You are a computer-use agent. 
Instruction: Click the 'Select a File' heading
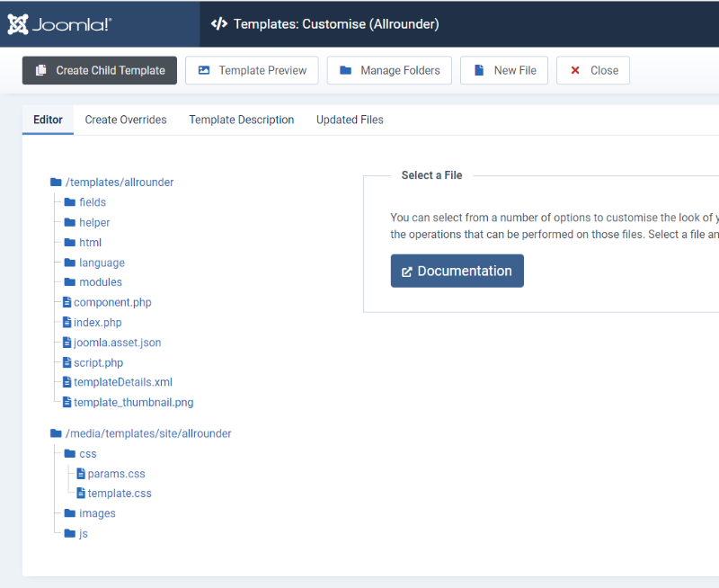point(431,175)
